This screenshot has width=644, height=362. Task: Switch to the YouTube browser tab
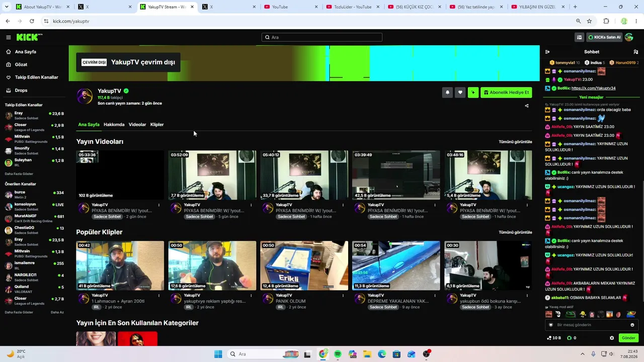point(291,7)
